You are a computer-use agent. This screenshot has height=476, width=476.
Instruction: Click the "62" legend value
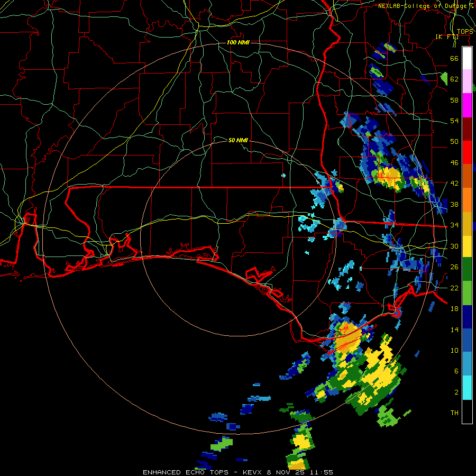tap(454, 79)
